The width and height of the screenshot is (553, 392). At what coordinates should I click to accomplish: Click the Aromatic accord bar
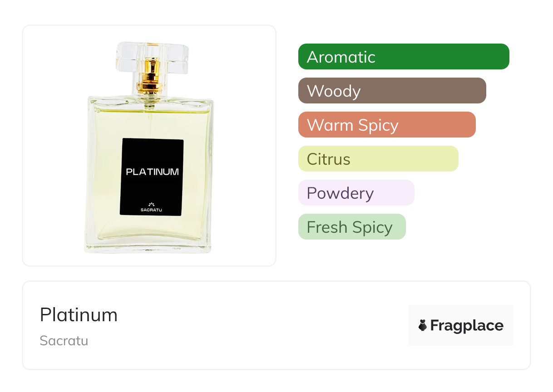point(404,57)
